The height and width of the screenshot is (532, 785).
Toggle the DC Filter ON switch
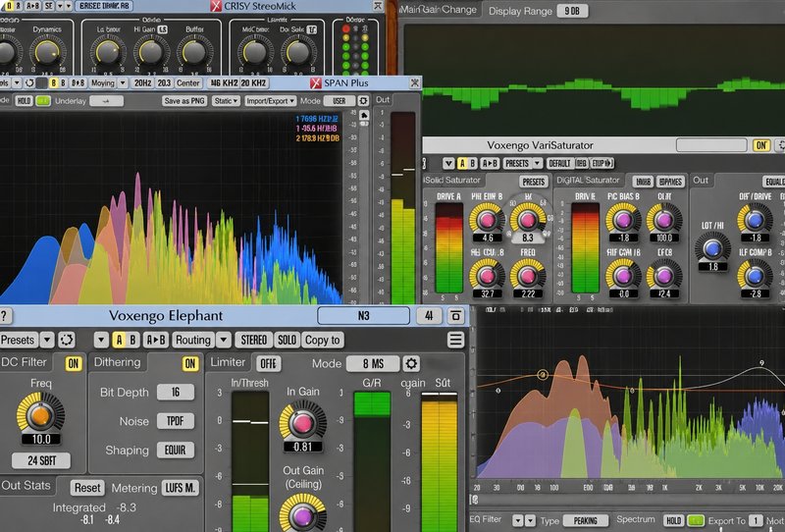pos(74,364)
